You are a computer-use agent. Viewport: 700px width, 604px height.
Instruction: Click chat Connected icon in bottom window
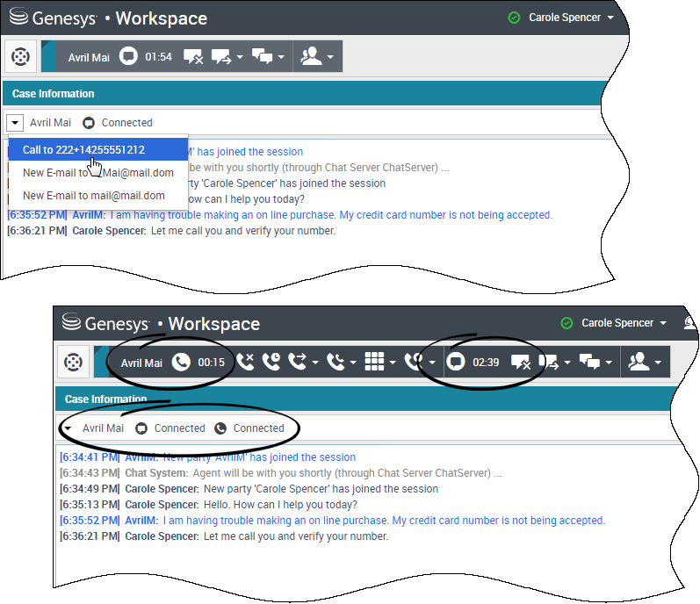tap(141, 428)
